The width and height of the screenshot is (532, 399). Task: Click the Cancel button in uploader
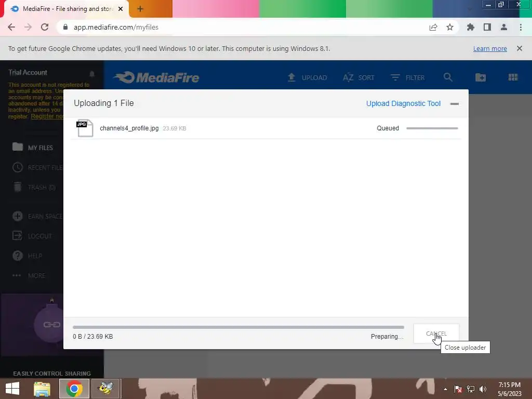point(436,334)
